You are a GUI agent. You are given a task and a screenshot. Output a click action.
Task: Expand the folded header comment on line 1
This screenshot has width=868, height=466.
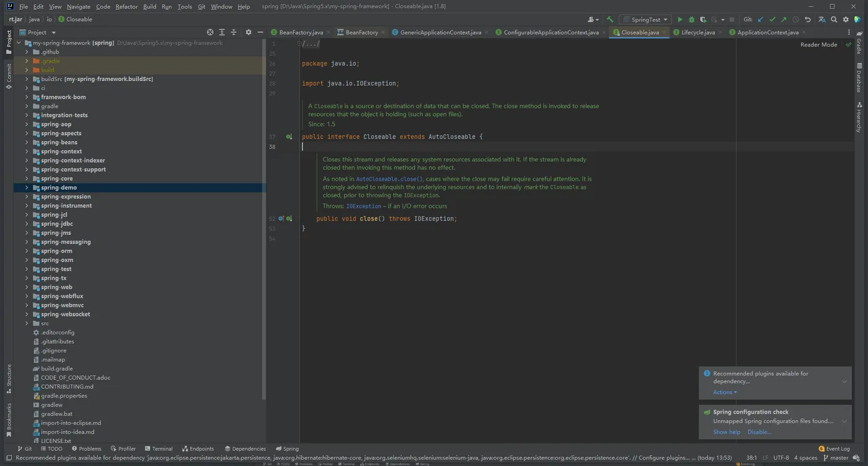click(x=299, y=44)
